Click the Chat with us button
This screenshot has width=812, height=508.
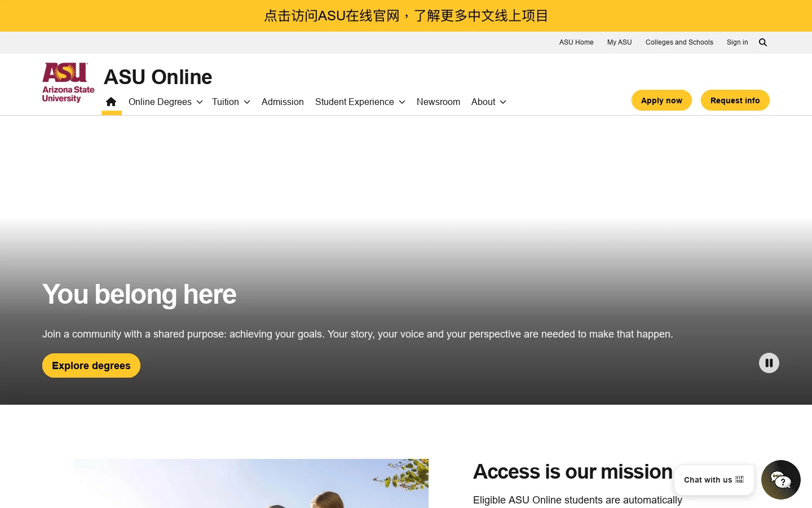[x=714, y=480]
